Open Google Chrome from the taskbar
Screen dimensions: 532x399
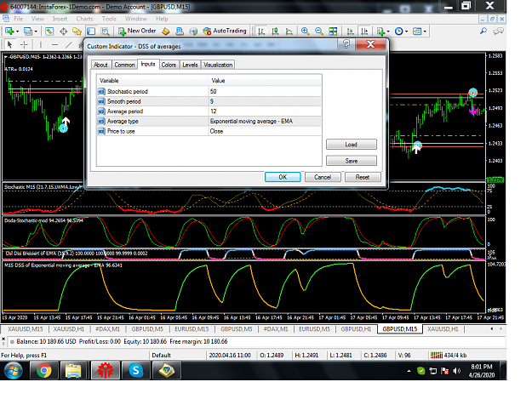[x=44, y=371]
